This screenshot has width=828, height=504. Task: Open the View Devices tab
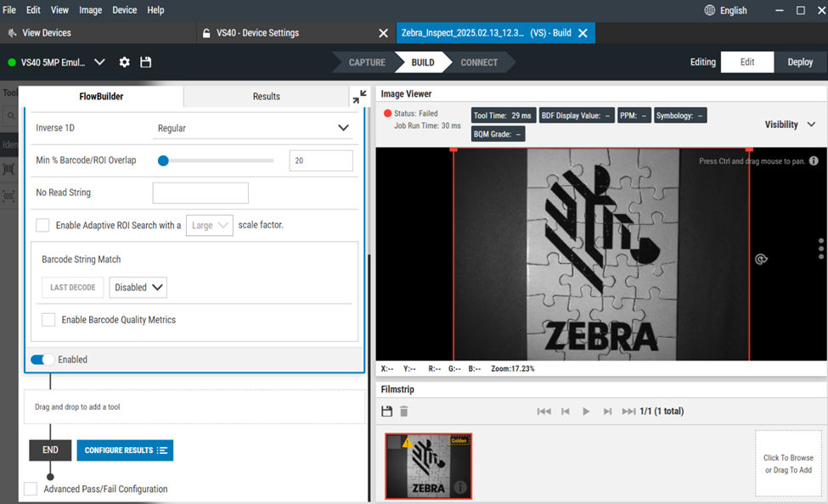pos(99,33)
